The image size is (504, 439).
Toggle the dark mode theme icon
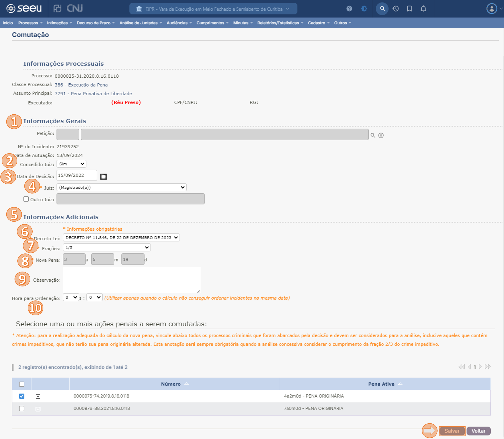pyautogui.click(x=364, y=9)
